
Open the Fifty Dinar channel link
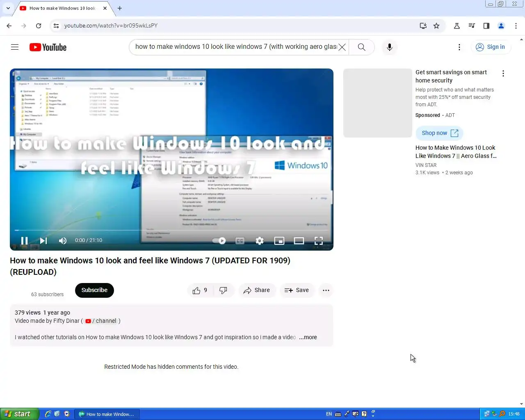point(101,321)
